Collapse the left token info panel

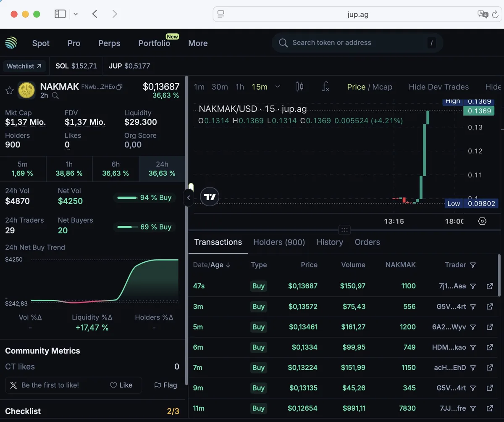tap(188, 198)
